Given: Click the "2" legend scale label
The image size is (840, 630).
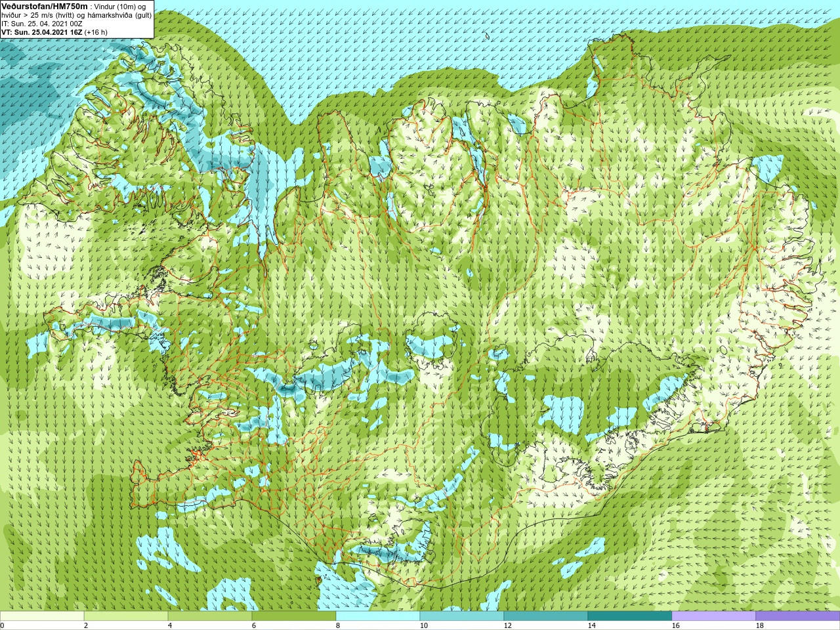Looking at the screenshot, I should click(86, 625).
